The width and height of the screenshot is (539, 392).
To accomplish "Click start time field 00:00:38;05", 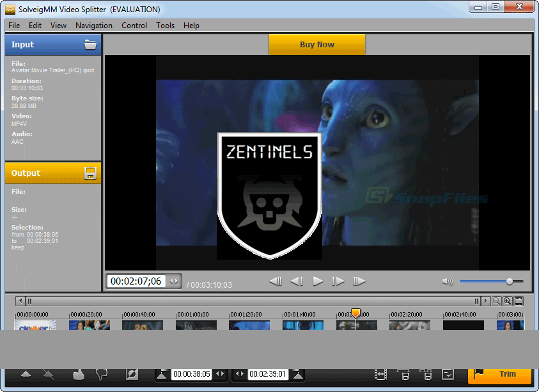I will point(191,374).
